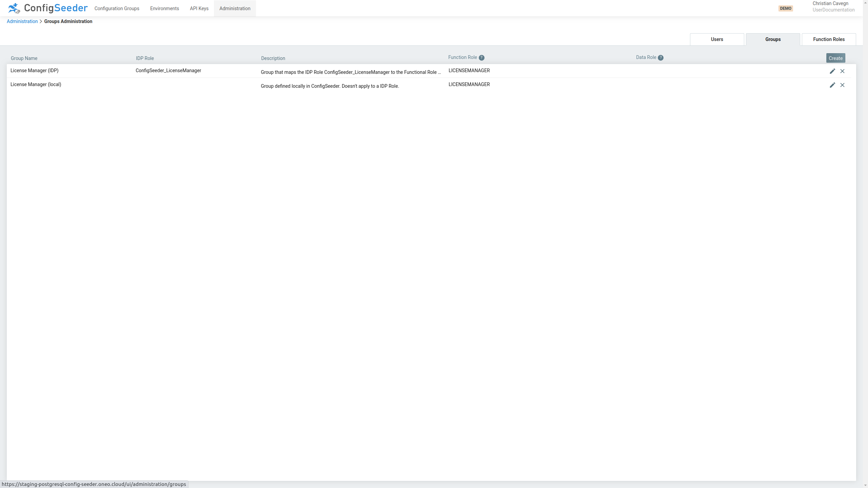Go to API Keys page

[199, 8]
